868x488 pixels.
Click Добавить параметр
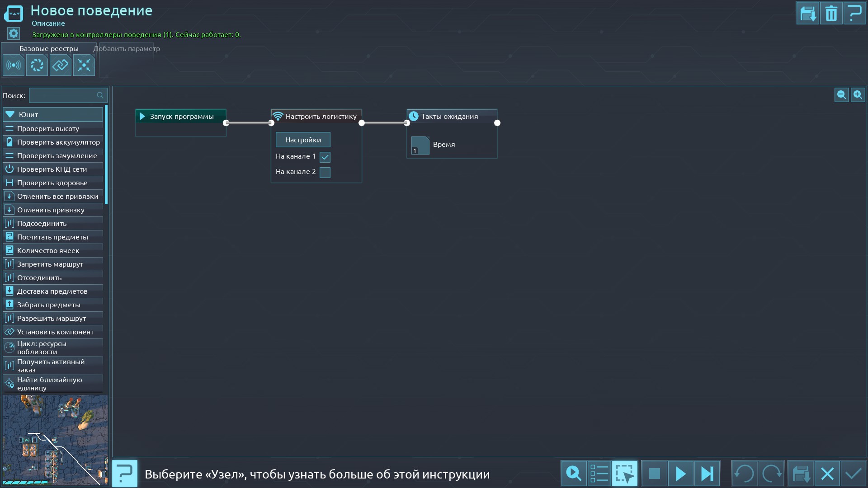click(127, 49)
